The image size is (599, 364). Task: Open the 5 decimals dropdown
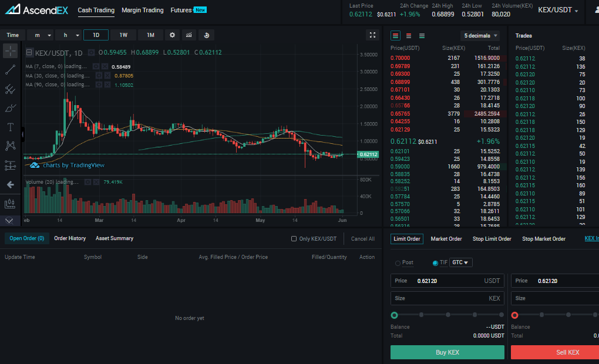[480, 36]
